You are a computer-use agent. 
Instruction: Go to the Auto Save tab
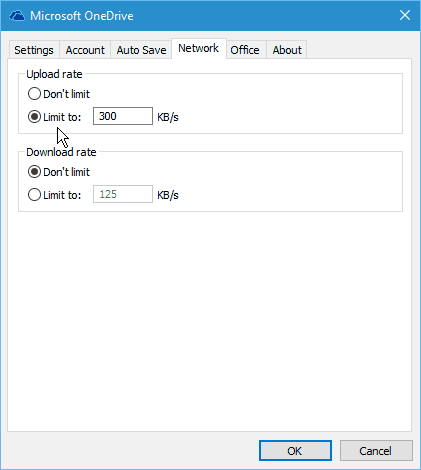coord(141,50)
